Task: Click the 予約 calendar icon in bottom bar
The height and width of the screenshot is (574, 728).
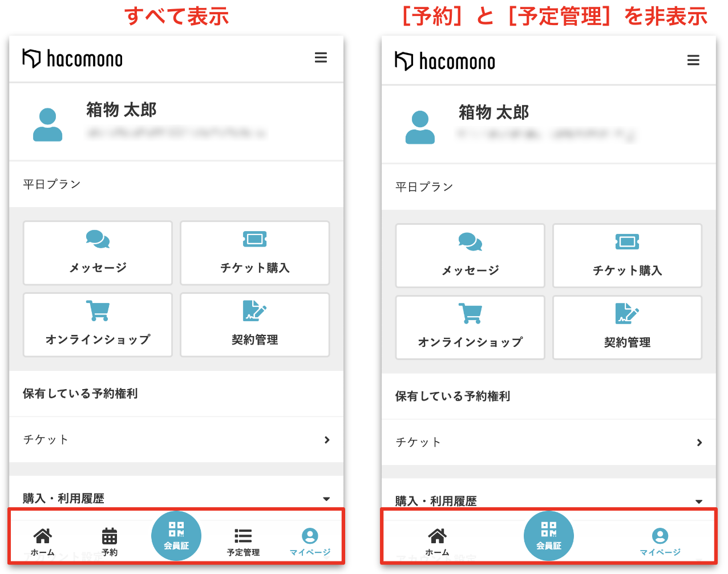Action: coord(110,541)
